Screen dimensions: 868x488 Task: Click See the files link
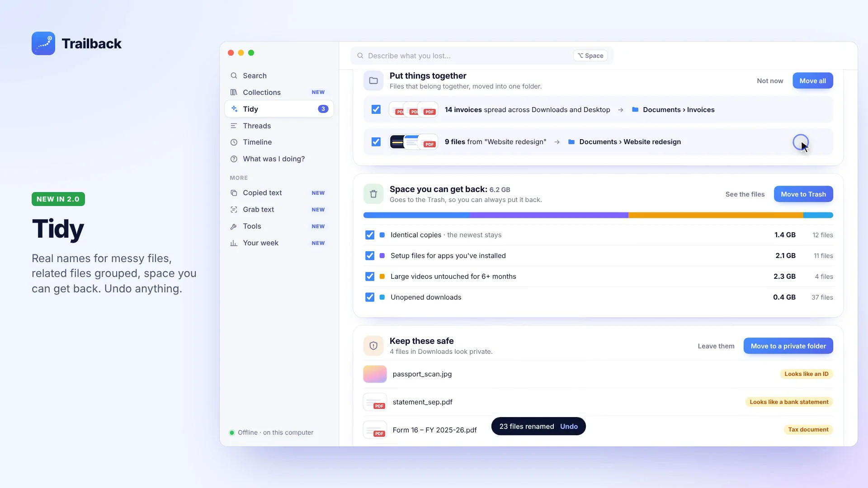745,194
